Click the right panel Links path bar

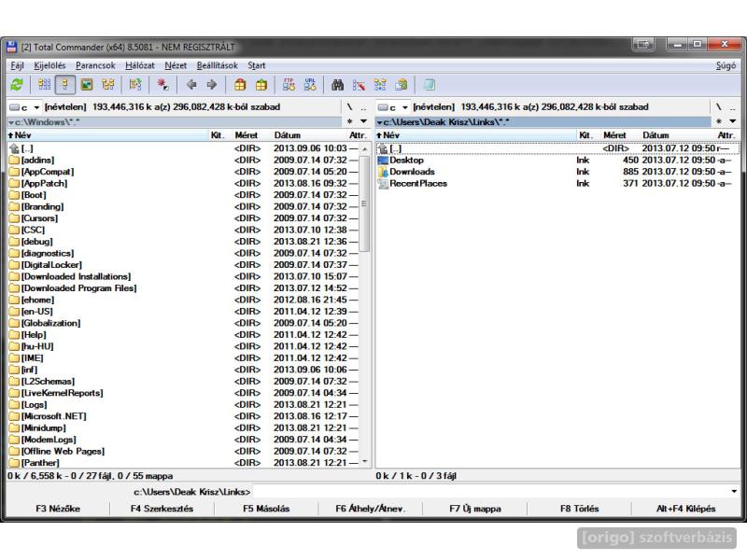pos(543,122)
